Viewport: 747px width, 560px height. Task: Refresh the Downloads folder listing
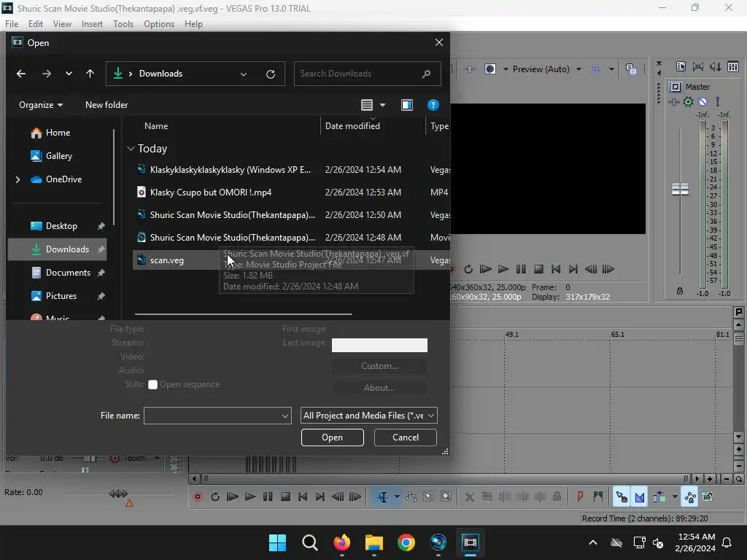270,74
